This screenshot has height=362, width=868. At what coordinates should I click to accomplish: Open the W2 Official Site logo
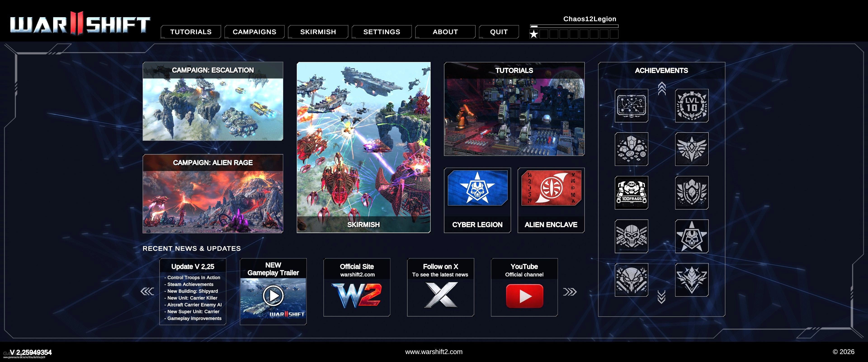[x=356, y=295]
